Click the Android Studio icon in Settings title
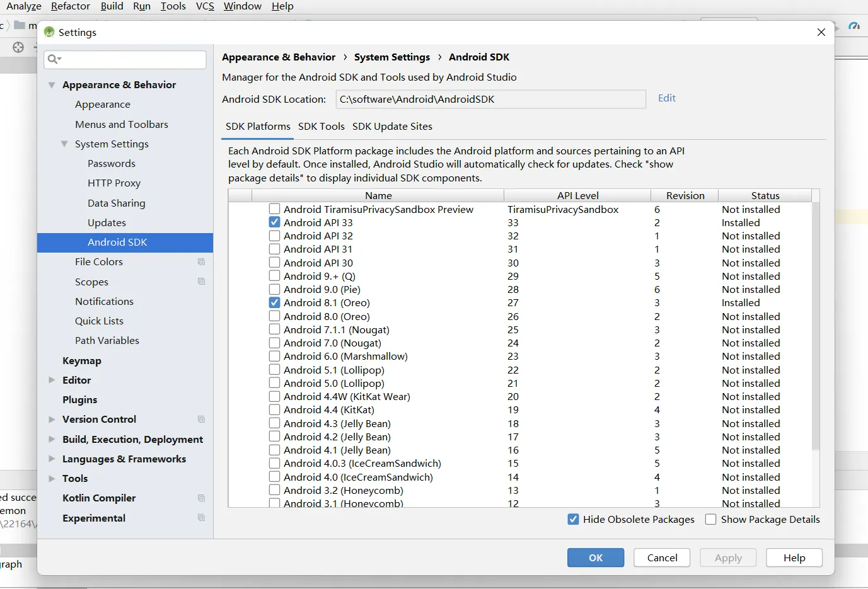 pos(49,32)
